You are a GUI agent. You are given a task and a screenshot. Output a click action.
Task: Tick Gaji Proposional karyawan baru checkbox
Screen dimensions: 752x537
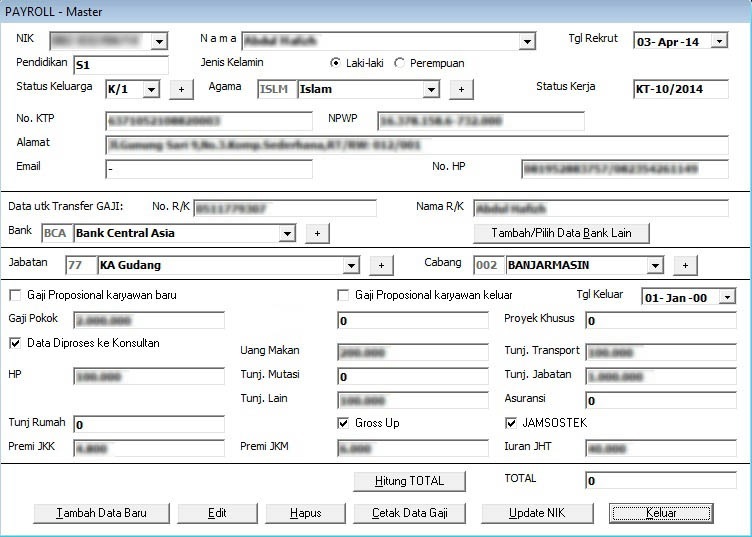coord(15,295)
